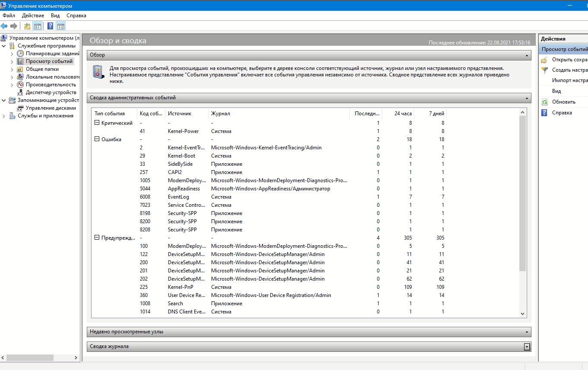Open the Вид menu in the menu bar
588x370 pixels.
pos(55,16)
